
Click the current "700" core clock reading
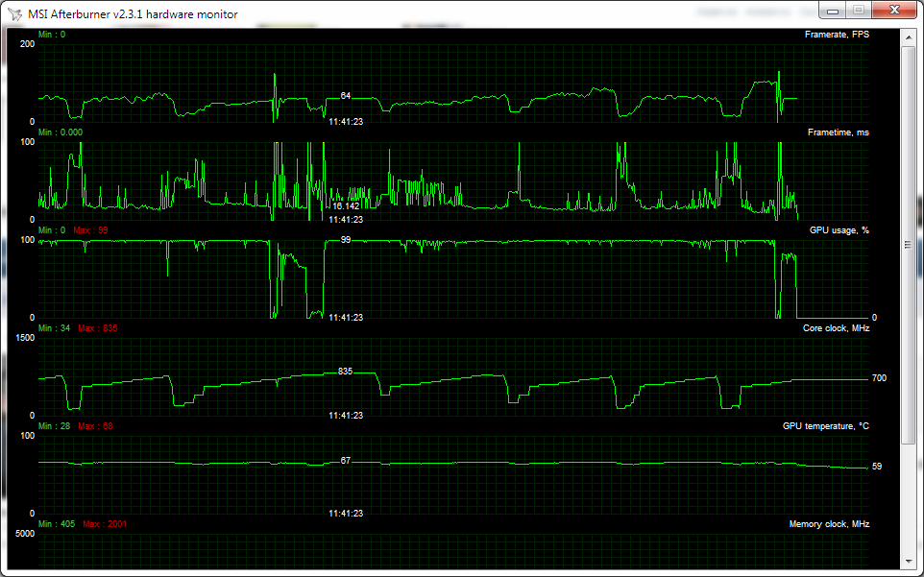tap(879, 378)
